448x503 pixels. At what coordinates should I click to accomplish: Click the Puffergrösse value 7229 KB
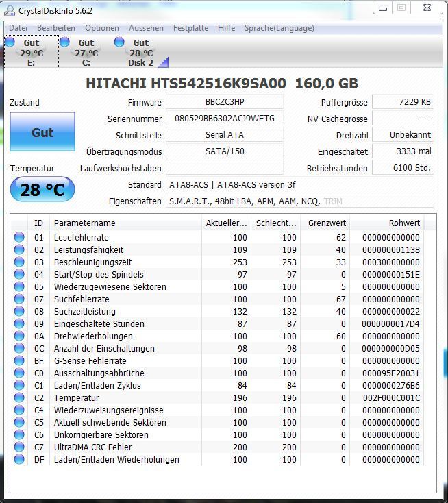coord(403,102)
